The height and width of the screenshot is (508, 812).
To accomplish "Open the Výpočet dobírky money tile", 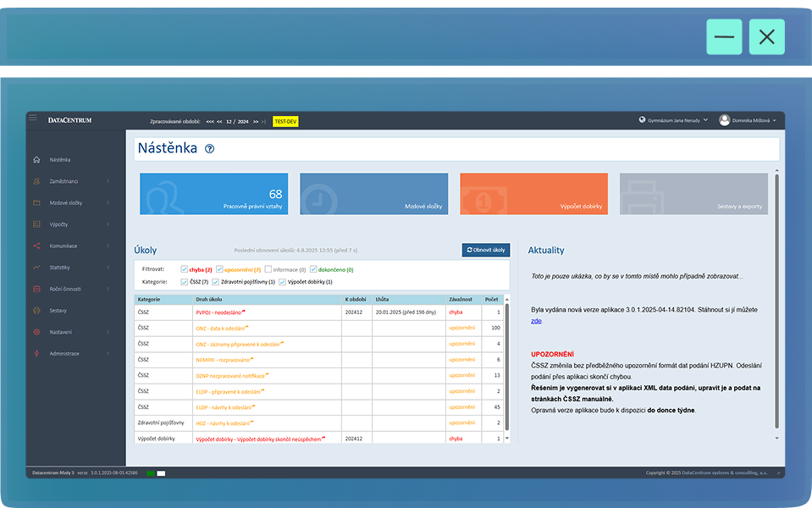I will 534,194.
